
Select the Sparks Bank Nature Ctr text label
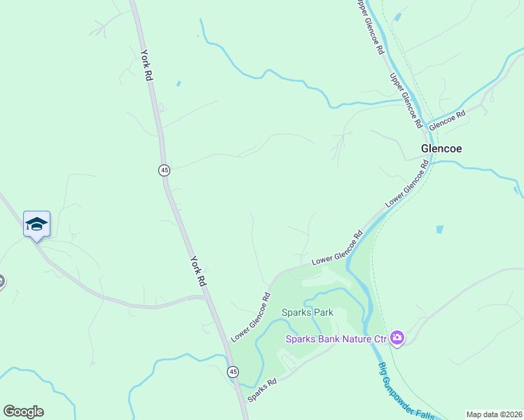point(336,339)
